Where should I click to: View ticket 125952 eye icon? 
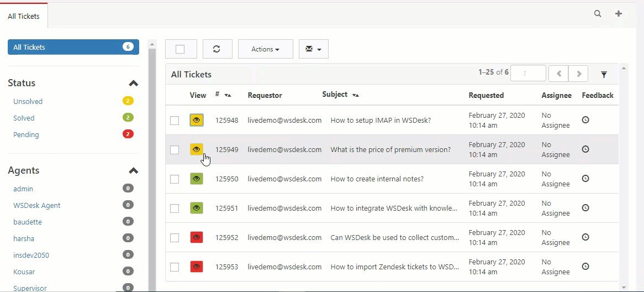click(x=196, y=237)
